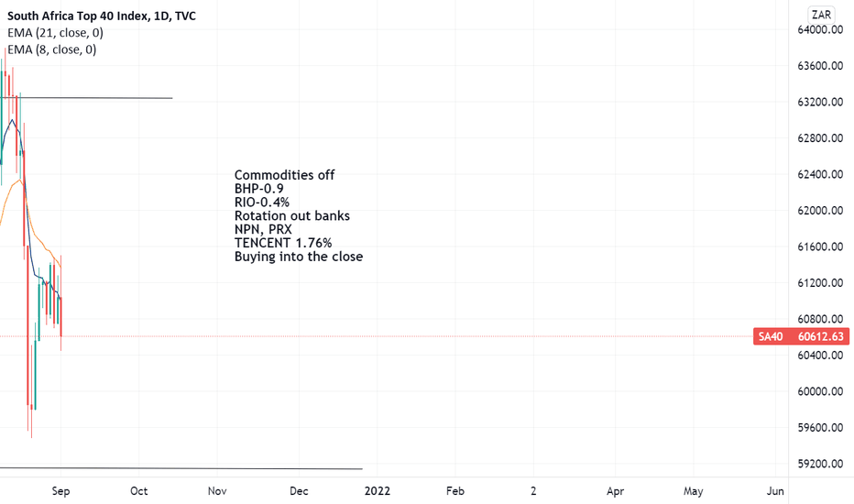This screenshot has height=504, width=854.
Task: Click the Dec label on time axis
Action: (299, 491)
